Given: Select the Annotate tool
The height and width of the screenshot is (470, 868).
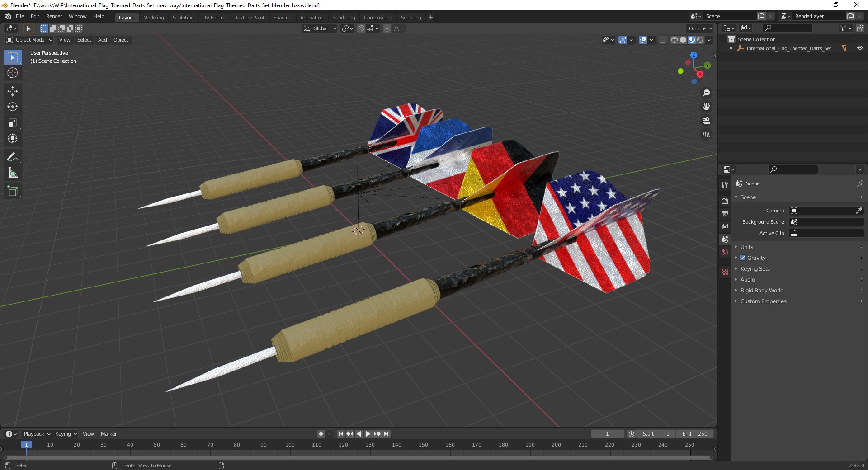Looking at the screenshot, I should click(13, 157).
